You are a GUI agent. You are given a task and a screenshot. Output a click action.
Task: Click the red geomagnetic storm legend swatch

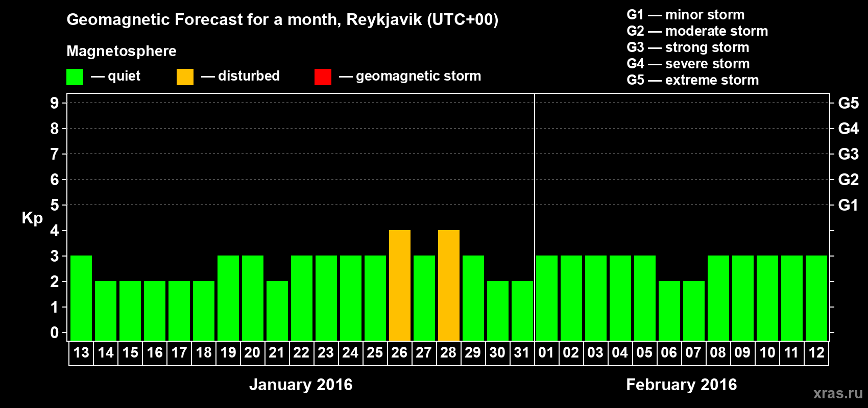click(323, 77)
